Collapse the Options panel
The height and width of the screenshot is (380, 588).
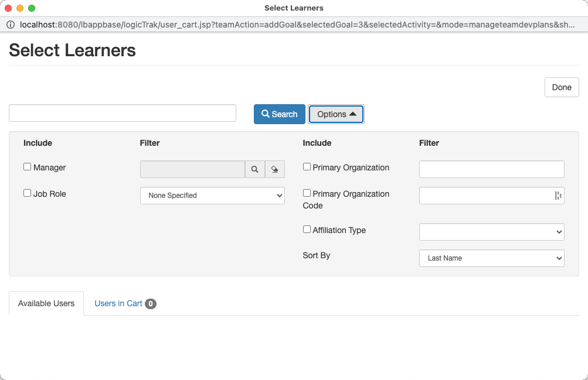pyautogui.click(x=336, y=114)
